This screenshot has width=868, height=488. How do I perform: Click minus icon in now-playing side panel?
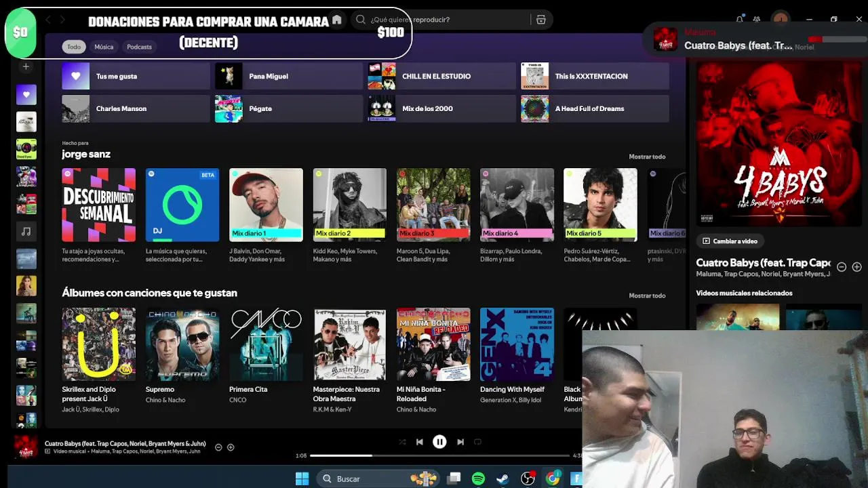tap(842, 267)
